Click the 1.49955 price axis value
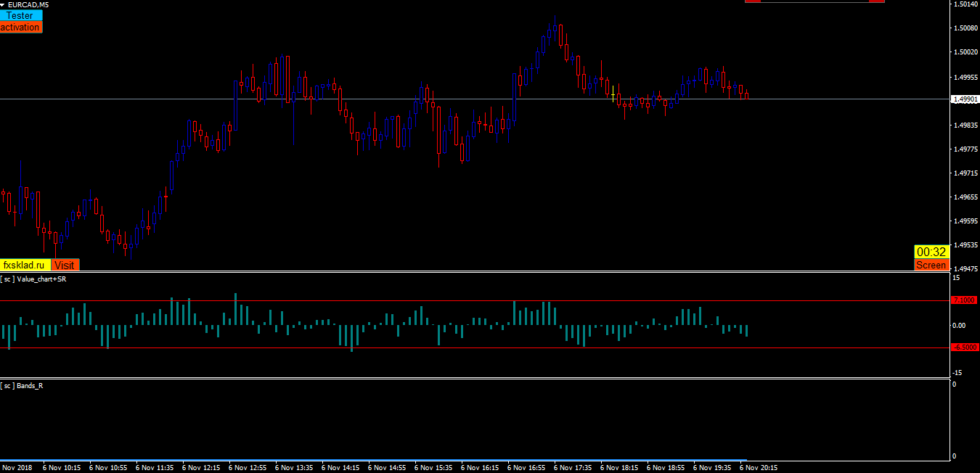The image size is (980, 473). (x=965, y=77)
